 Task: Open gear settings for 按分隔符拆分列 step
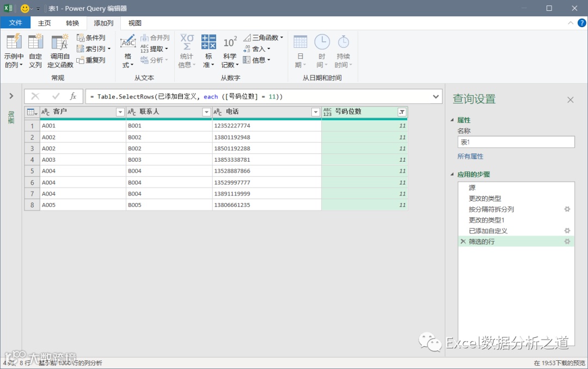click(x=567, y=209)
